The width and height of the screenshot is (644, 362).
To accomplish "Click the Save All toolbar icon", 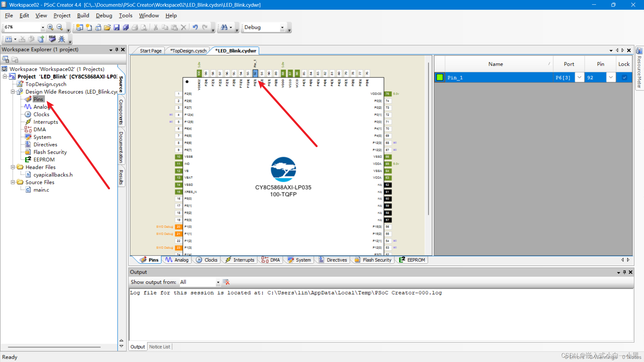I will point(126,27).
